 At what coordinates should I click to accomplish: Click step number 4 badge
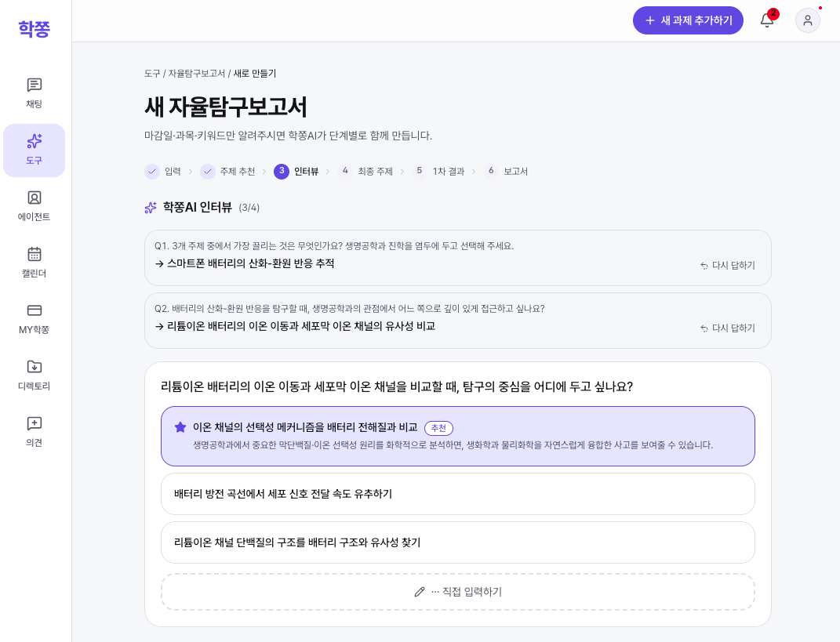[x=346, y=171]
